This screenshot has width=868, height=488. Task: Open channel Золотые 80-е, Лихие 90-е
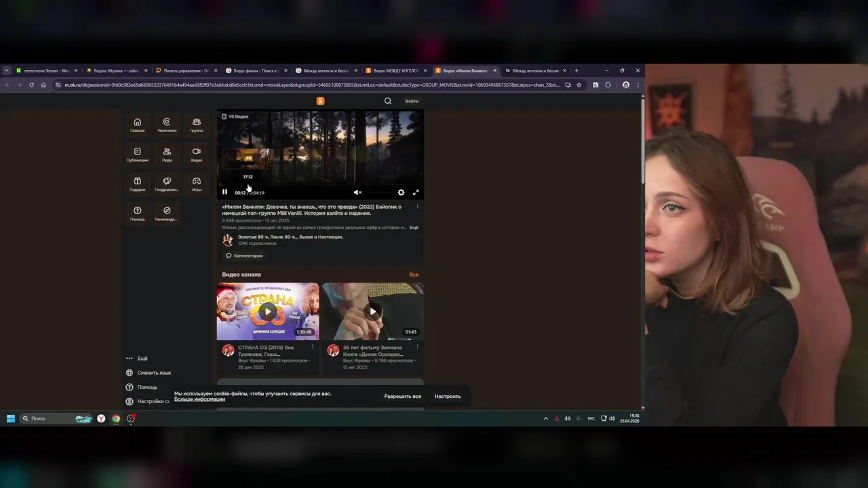tap(290, 237)
